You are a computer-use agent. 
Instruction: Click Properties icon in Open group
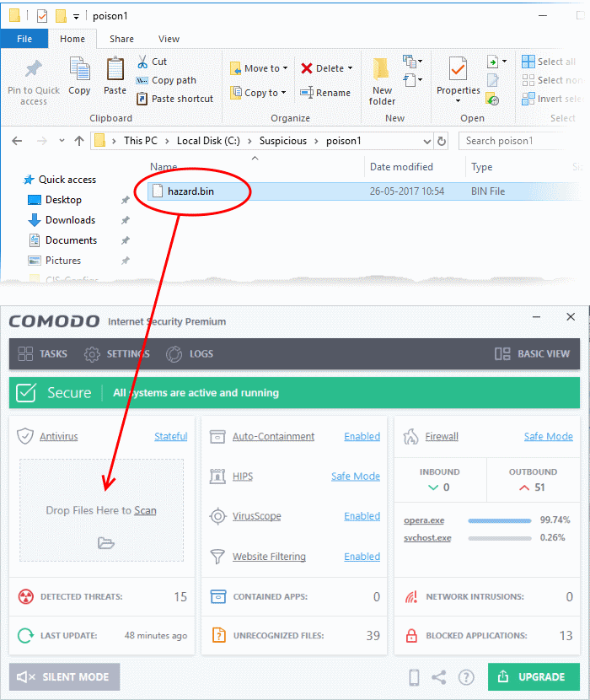[458, 71]
